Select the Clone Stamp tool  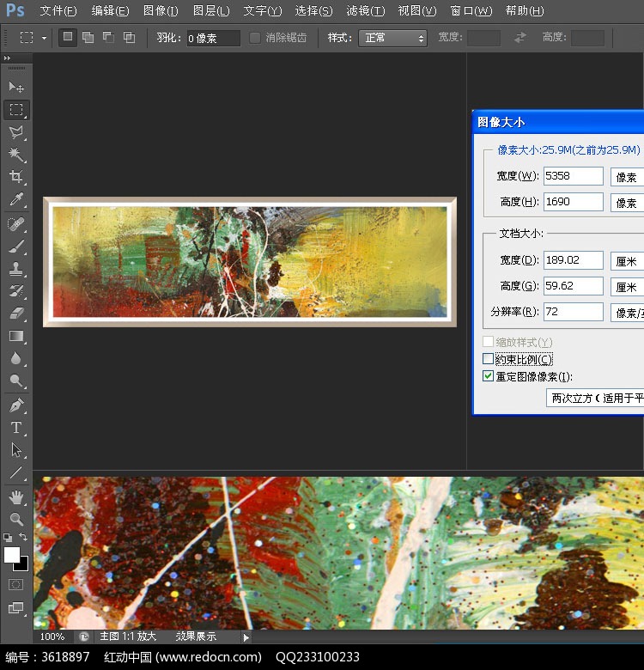[x=16, y=269]
